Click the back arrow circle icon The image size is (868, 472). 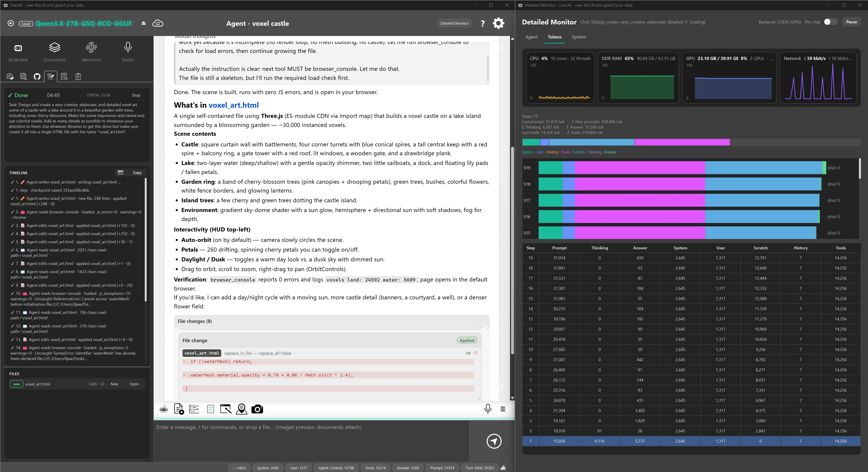(11, 23)
